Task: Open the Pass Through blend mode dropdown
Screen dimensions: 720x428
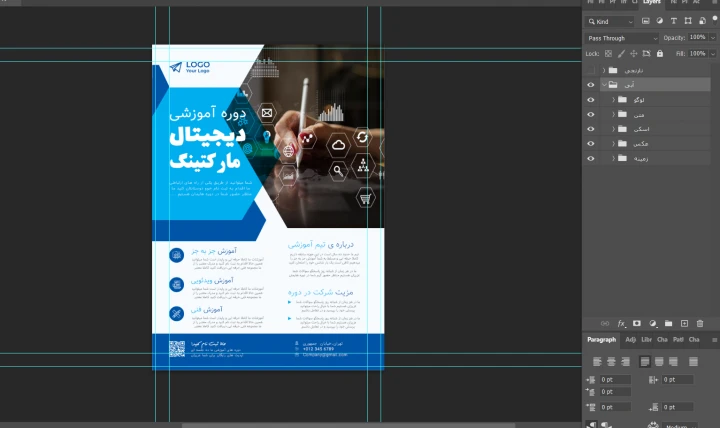Action: point(622,38)
